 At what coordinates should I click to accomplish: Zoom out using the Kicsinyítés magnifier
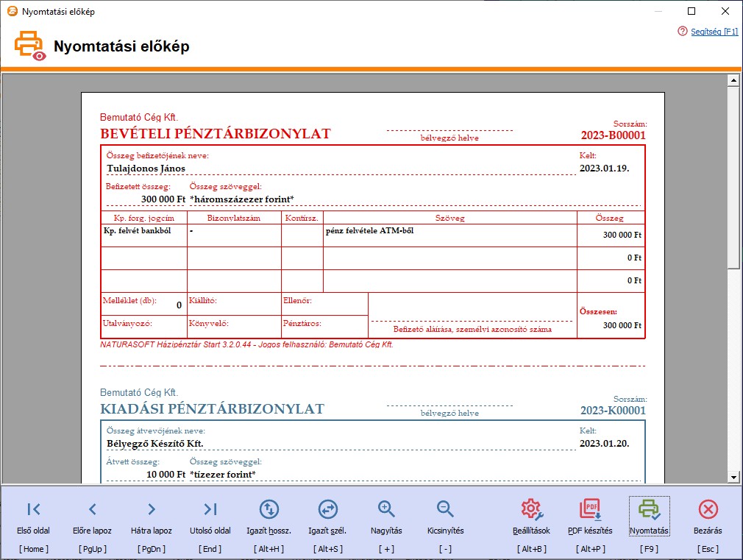[444, 509]
